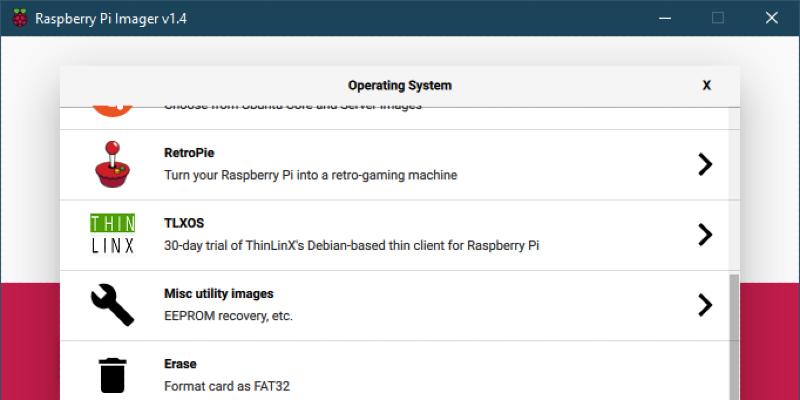Maximize the Raspberry Pi Imager window
Viewport: 800px width, 400px height.
(x=718, y=18)
